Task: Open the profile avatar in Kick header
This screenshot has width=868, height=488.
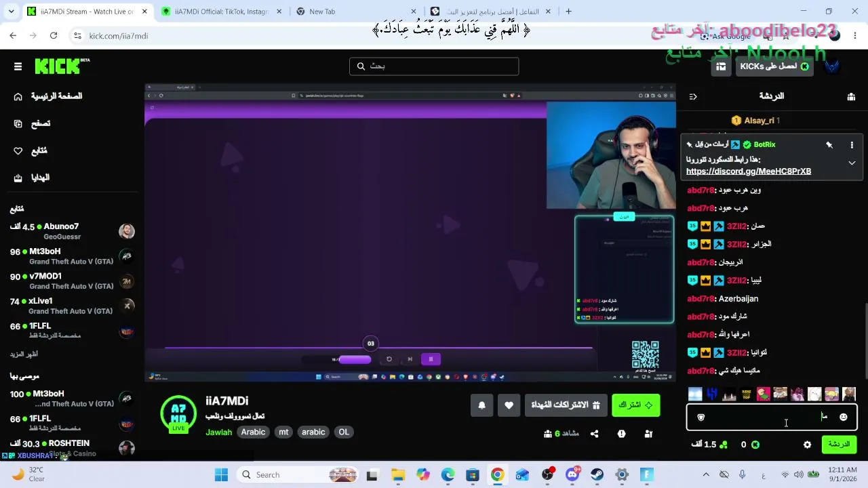Action: click(832, 66)
